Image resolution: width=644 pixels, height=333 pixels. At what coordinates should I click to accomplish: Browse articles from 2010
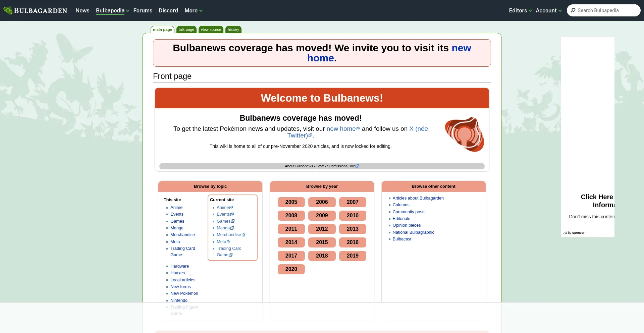353,216
